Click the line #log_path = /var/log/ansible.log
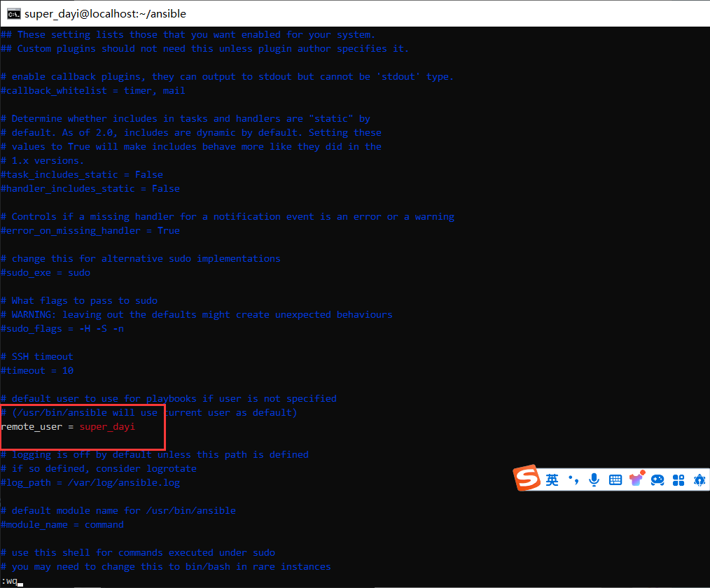The width and height of the screenshot is (710, 588). (90, 482)
